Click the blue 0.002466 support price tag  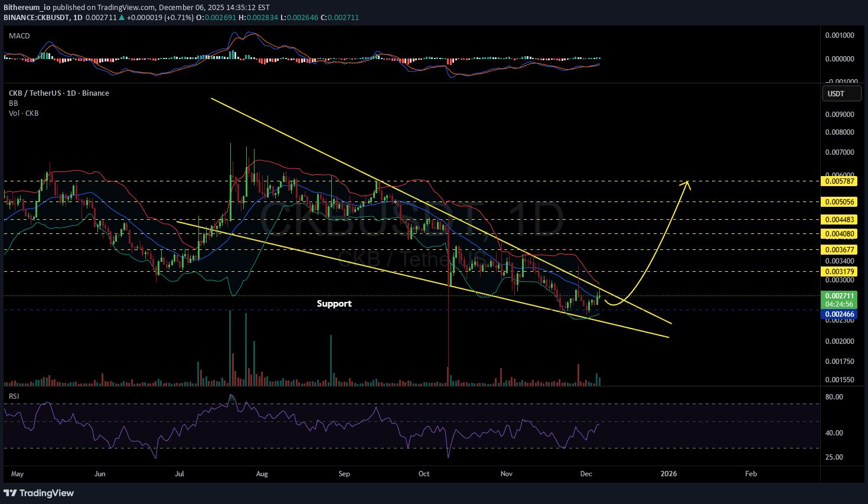838,314
